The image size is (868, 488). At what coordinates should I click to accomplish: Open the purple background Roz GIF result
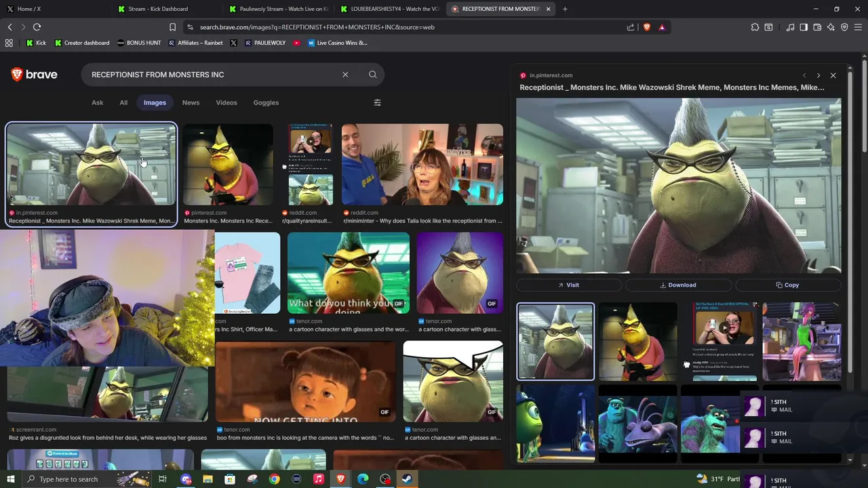460,273
